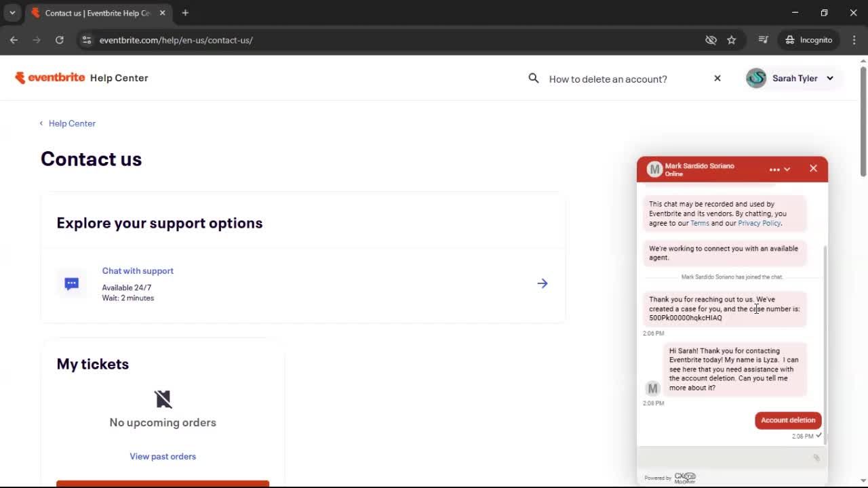Reload the page
868x488 pixels.
coord(60,40)
